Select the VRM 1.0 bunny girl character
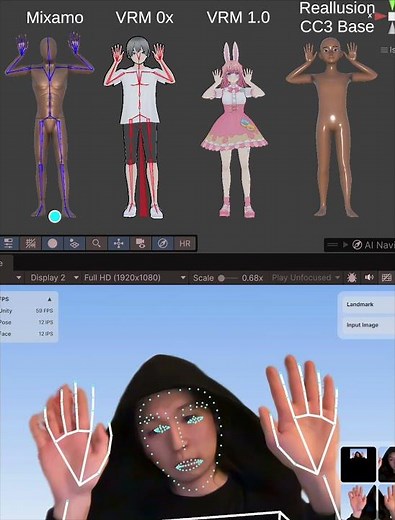The width and height of the screenshot is (395, 520). click(x=234, y=130)
